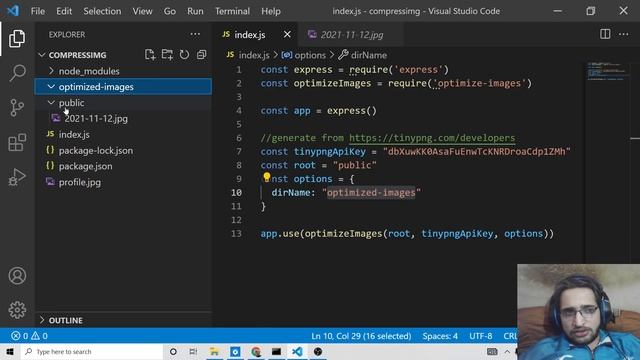Open the Run menu

[195, 11]
